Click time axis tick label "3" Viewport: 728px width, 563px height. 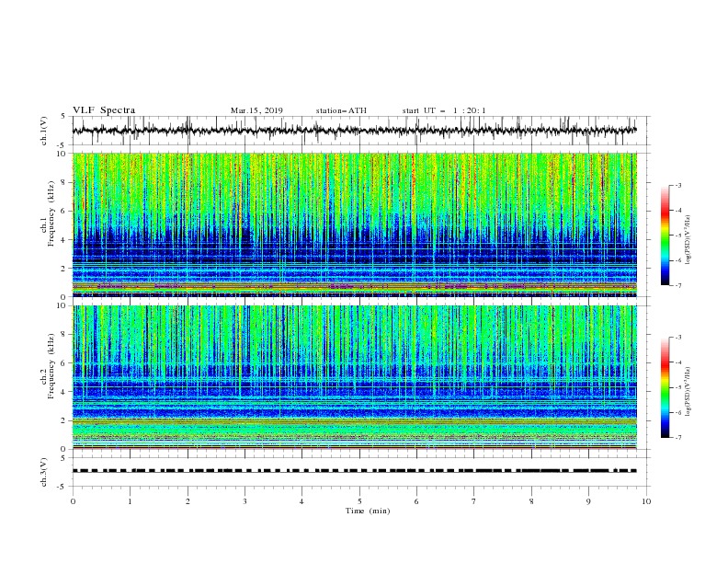pyautogui.click(x=245, y=501)
